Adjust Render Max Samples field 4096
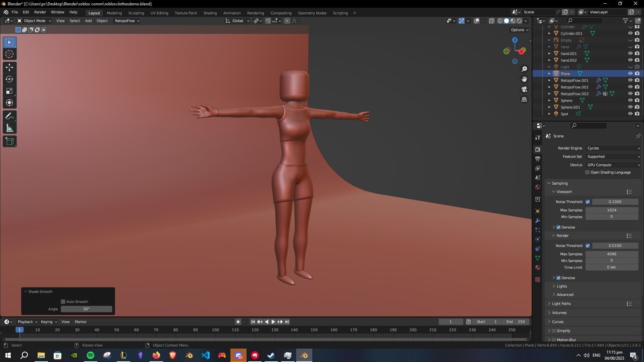Screen dimensions: 644x362 coord(611,254)
